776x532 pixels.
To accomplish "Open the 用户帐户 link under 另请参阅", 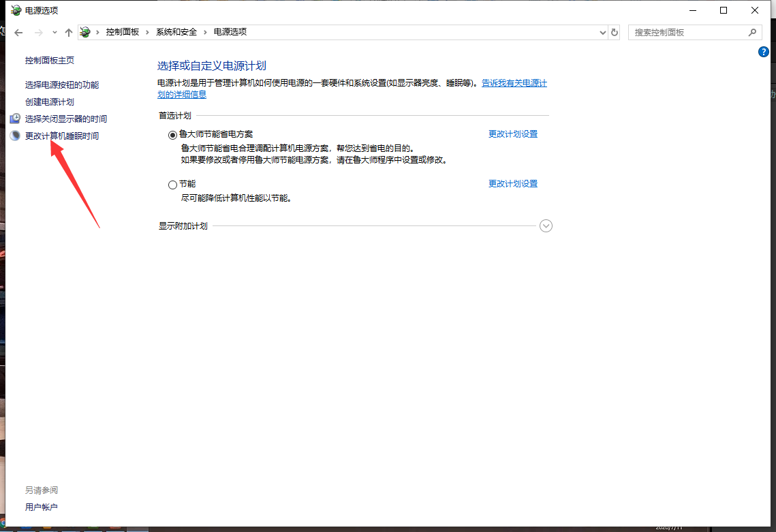I will 42,507.
